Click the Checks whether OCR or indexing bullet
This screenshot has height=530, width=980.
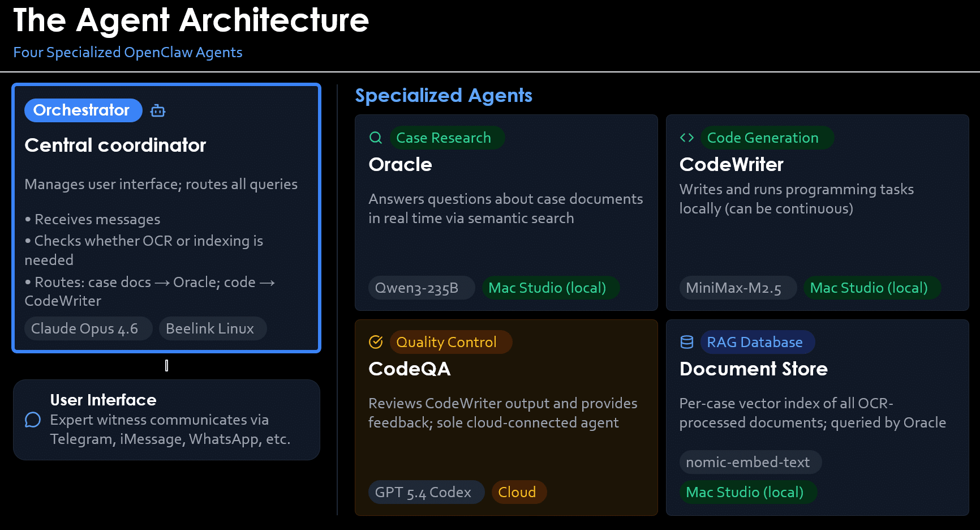click(144, 250)
